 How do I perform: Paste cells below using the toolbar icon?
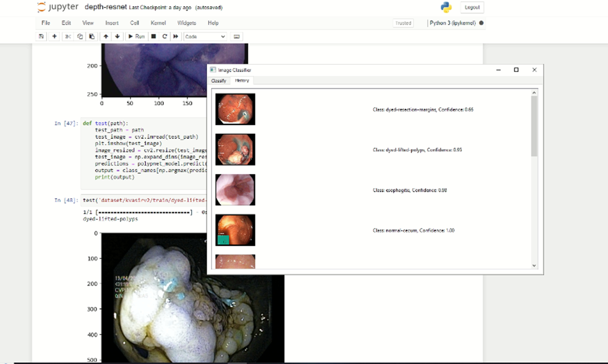92,37
